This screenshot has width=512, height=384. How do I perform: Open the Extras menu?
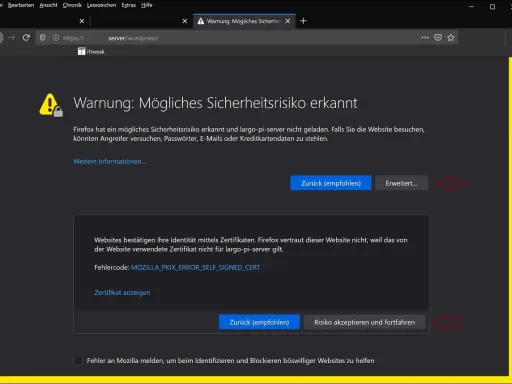129,5
